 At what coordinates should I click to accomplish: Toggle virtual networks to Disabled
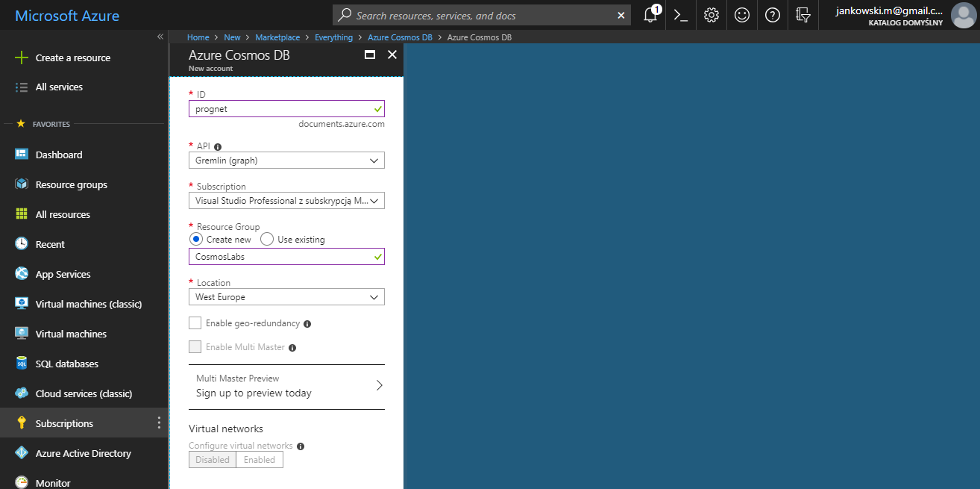point(213,460)
